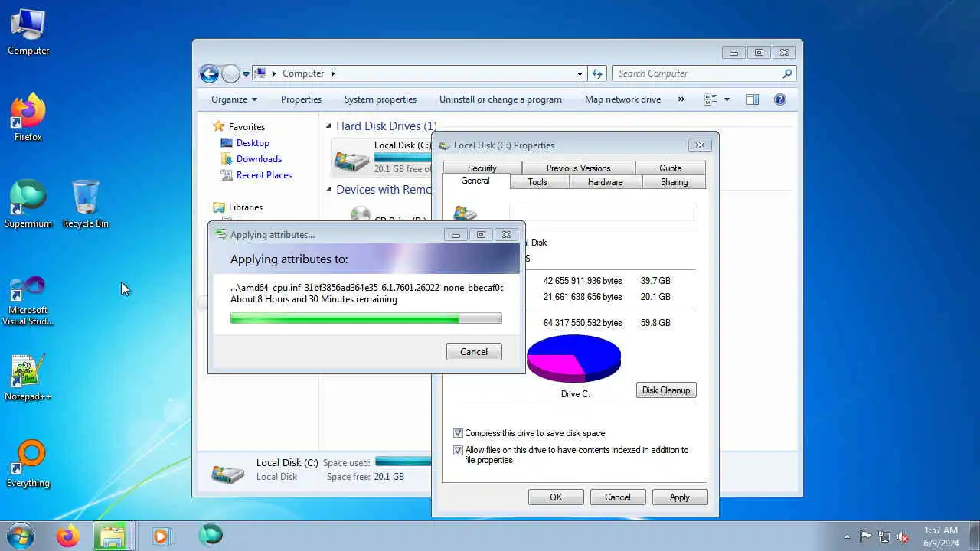Image resolution: width=980 pixels, height=551 pixels.
Task: Open Notepad++ from the desktop
Action: (28, 377)
